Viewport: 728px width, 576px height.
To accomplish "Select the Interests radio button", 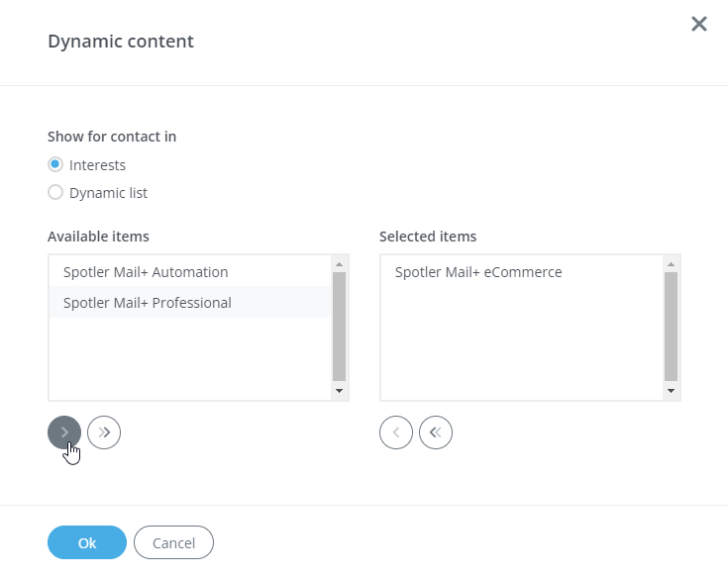I will [55, 165].
